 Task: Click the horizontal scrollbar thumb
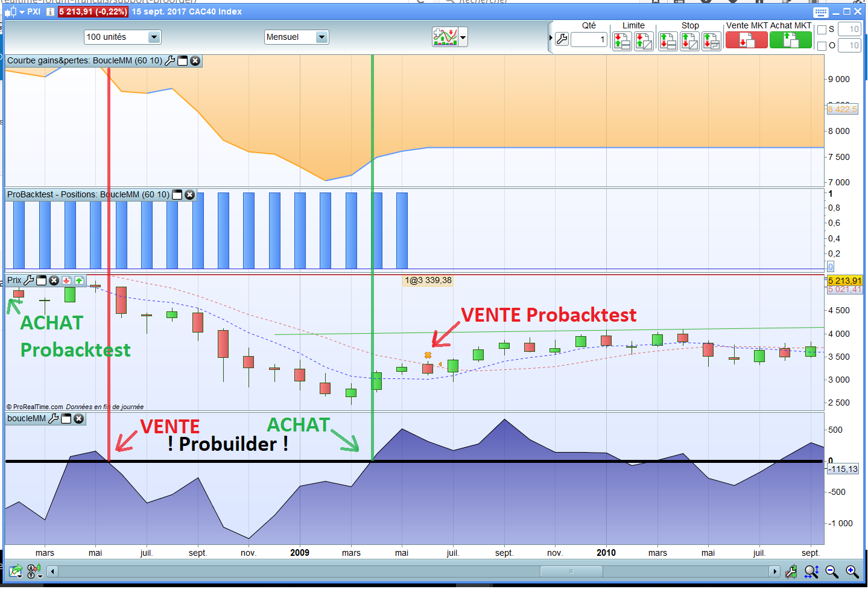click(571, 571)
